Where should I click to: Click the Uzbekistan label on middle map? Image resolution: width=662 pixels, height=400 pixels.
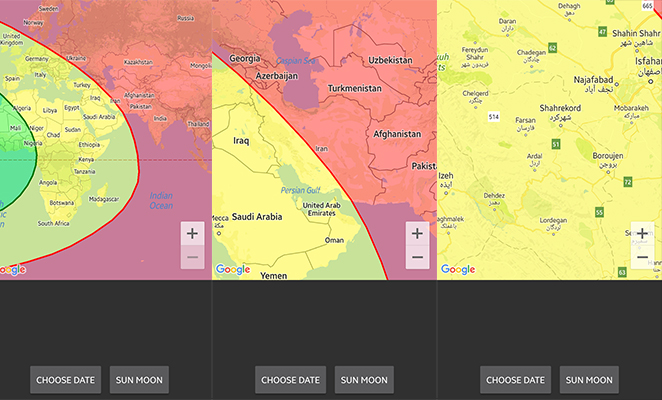pyautogui.click(x=390, y=60)
